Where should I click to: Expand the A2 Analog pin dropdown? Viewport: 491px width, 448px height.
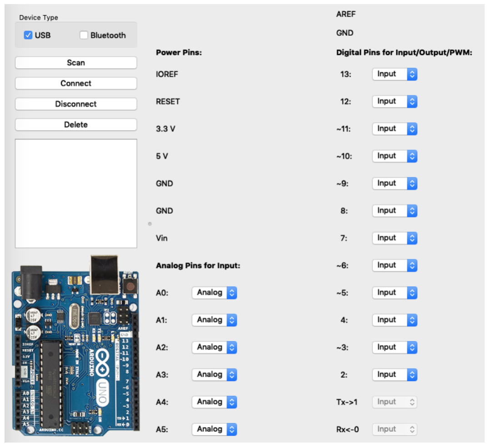click(x=214, y=347)
